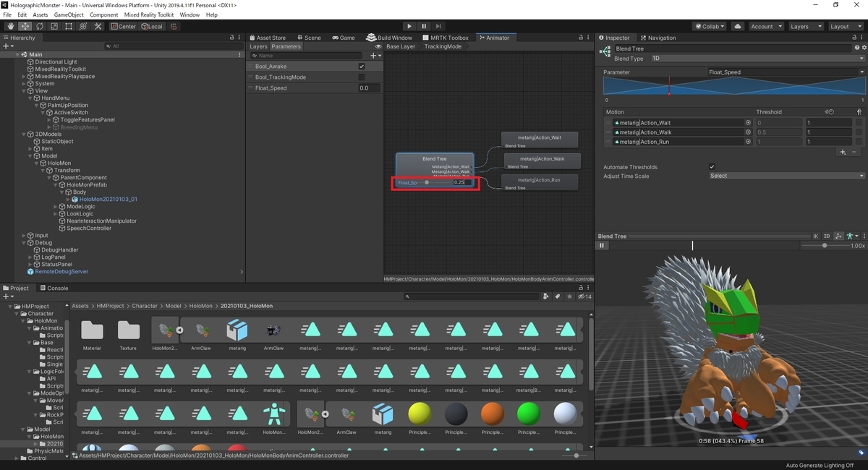This screenshot has height=470, width=868.
Task: Toggle 2D in the preview panel
Action: point(827,236)
